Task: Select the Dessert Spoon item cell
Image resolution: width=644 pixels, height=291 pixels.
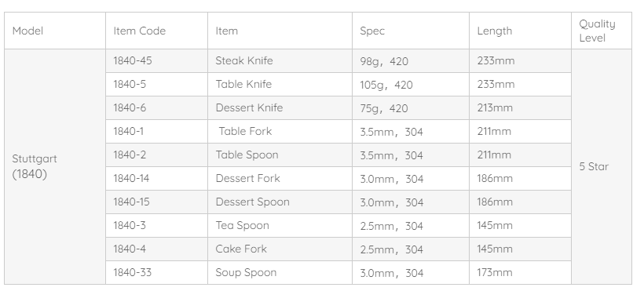Action: point(280,202)
